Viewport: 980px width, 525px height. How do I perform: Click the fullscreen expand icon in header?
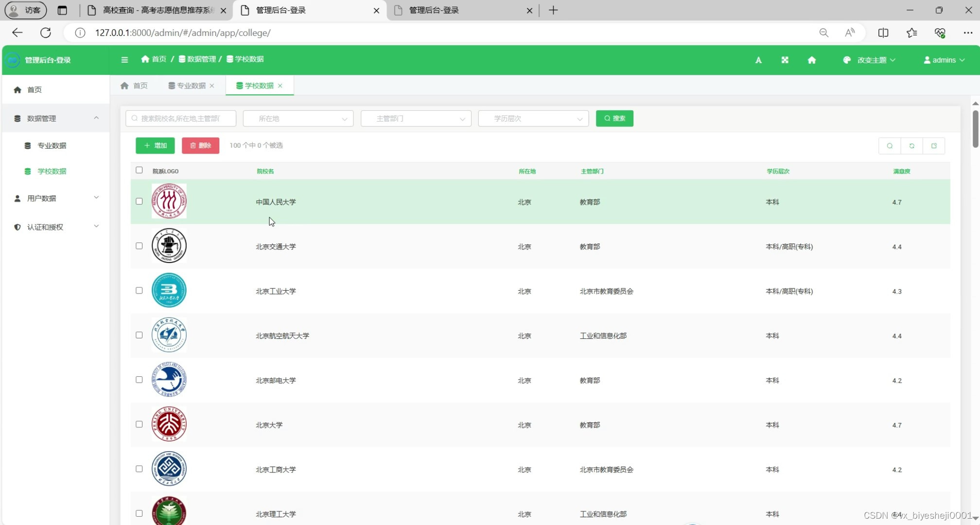coord(785,60)
